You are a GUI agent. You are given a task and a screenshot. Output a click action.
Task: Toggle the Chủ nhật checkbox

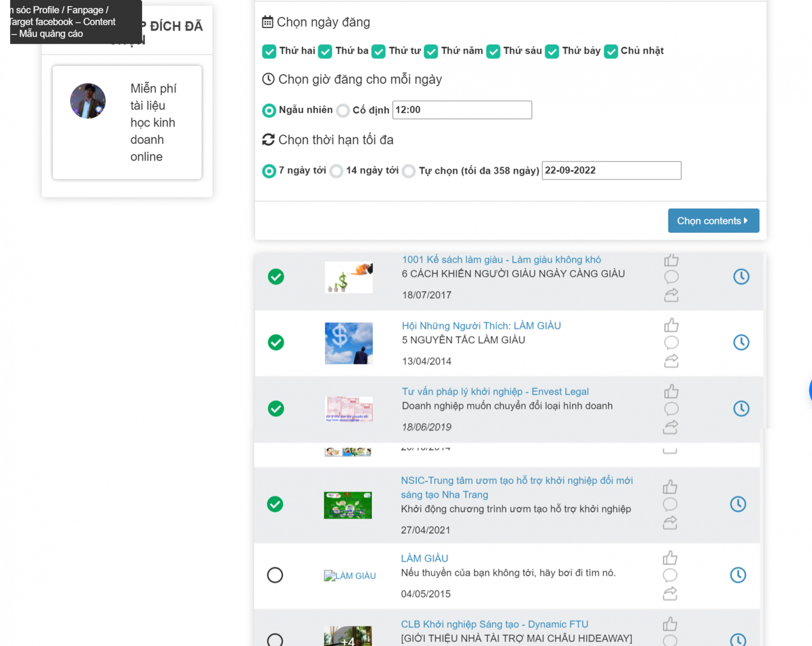coord(611,51)
